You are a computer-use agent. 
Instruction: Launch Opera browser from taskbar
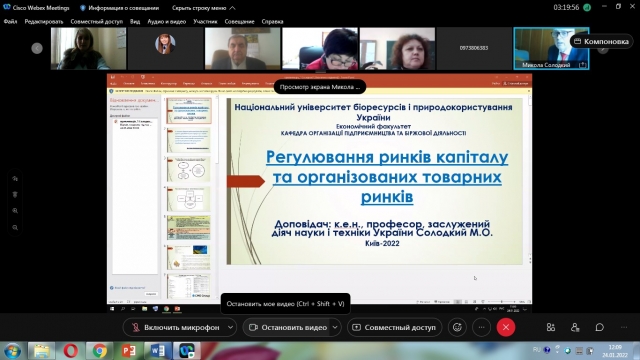pos(71,351)
